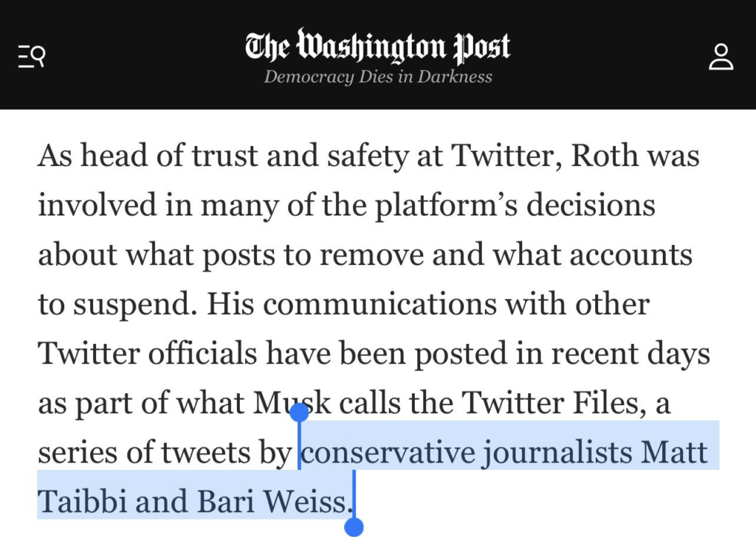Click The Washington Post logo
The image size is (756, 557).
(x=377, y=46)
